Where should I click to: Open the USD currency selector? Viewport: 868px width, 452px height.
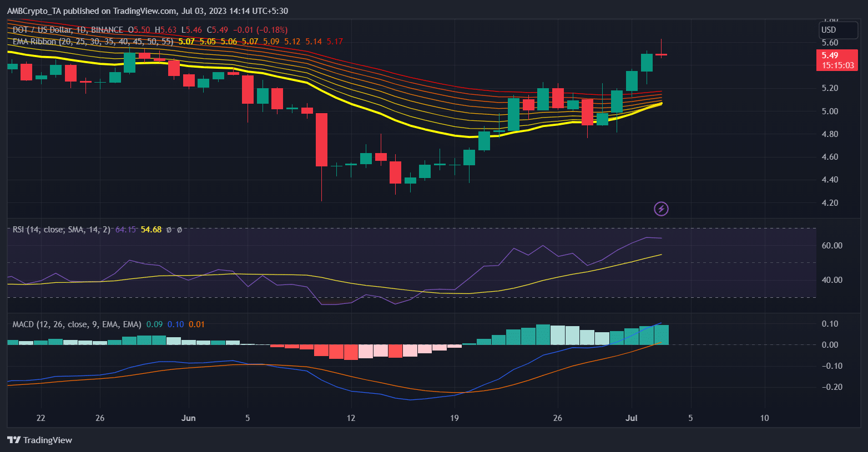(829, 30)
